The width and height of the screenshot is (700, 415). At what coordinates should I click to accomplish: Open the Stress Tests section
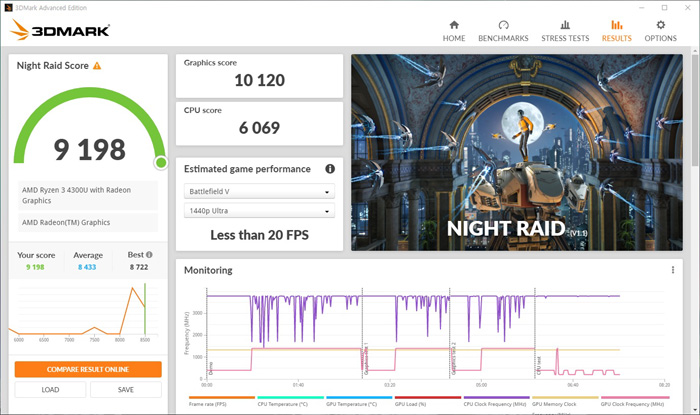point(567,30)
